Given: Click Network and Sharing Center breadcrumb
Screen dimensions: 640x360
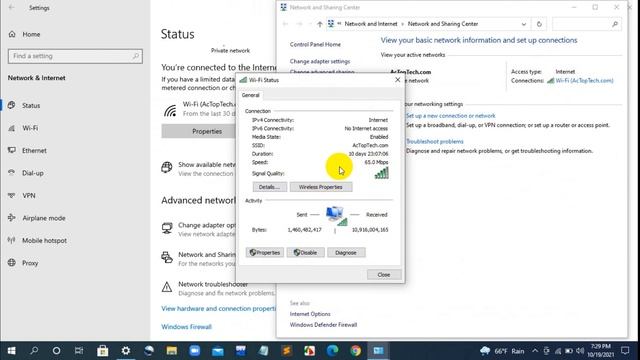Looking at the screenshot, I should click(x=443, y=24).
